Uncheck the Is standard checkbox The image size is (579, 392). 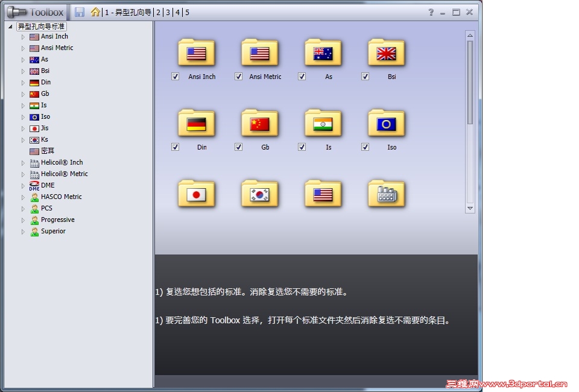302,147
